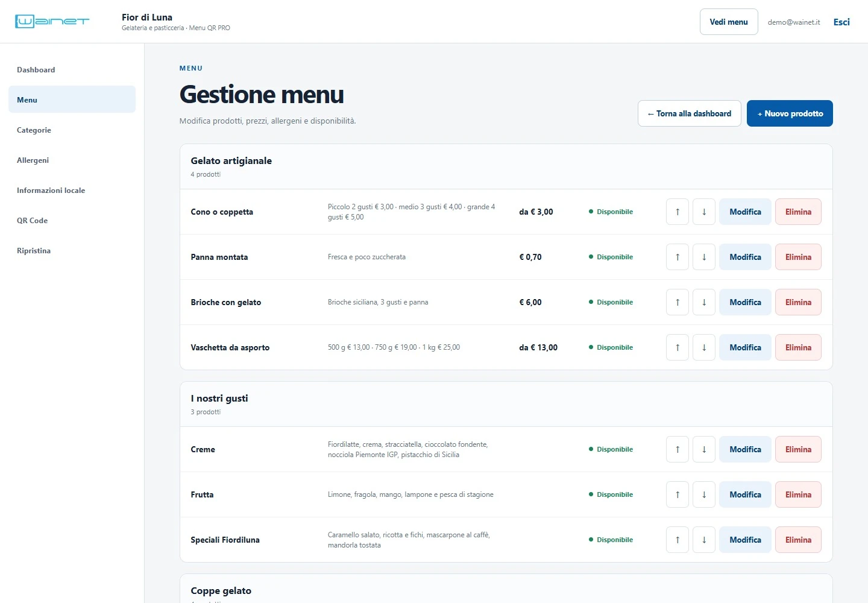Click Torna alla dashboard button
The width and height of the screenshot is (868, 603).
tap(690, 113)
